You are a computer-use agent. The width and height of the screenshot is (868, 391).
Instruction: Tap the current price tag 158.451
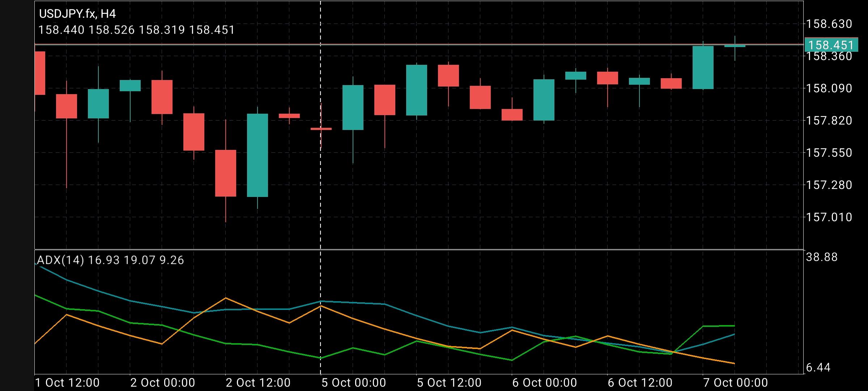(831, 45)
